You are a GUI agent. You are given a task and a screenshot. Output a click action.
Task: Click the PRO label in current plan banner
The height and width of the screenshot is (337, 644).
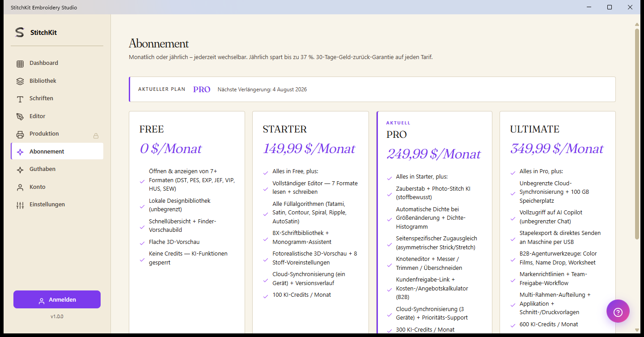click(202, 90)
